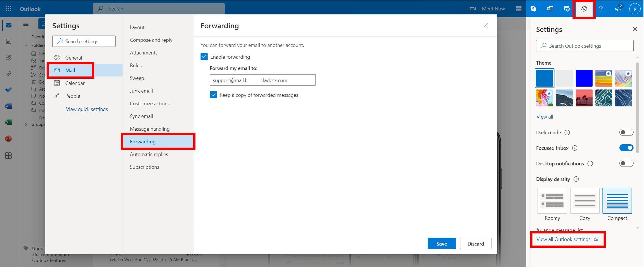Select Calendar settings category

coord(75,83)
